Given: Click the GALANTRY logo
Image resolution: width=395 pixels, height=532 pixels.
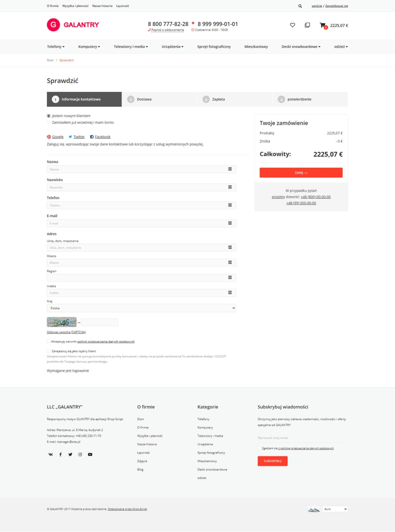Looking at the screenshot, I should coord(73,25).
